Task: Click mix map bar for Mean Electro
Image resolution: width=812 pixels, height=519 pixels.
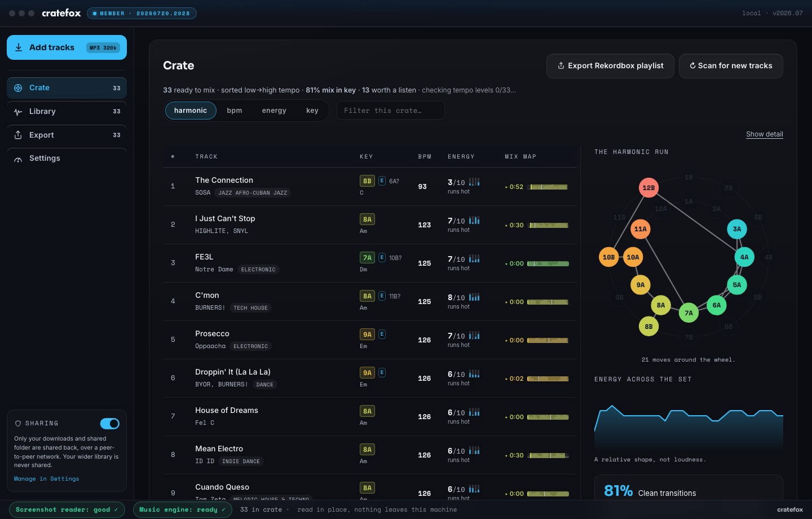Action: [548, 455]
